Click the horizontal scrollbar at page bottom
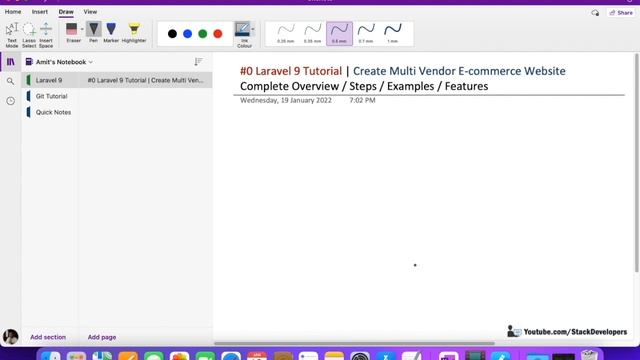This screenshot has height=360, width=640. click(354, 343)
